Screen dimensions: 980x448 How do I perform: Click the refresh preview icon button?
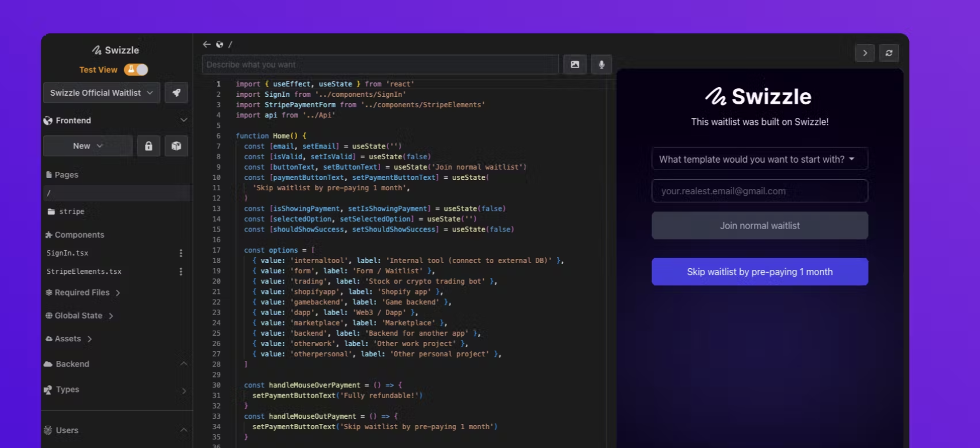click(889, 53)
